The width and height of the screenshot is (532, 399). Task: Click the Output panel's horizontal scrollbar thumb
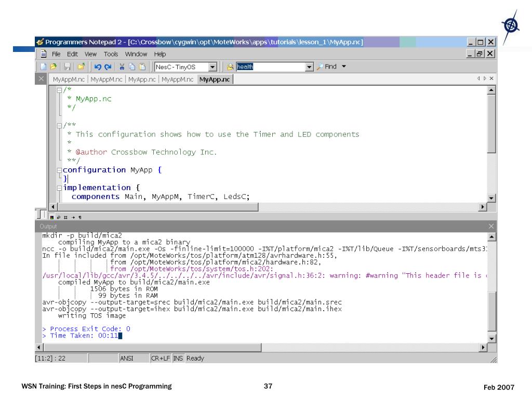coord(152,347)
